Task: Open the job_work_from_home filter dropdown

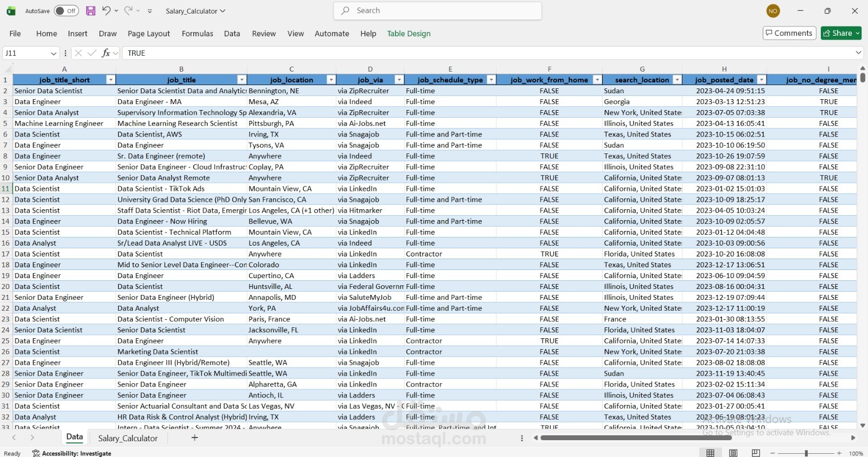Action: 597,80
